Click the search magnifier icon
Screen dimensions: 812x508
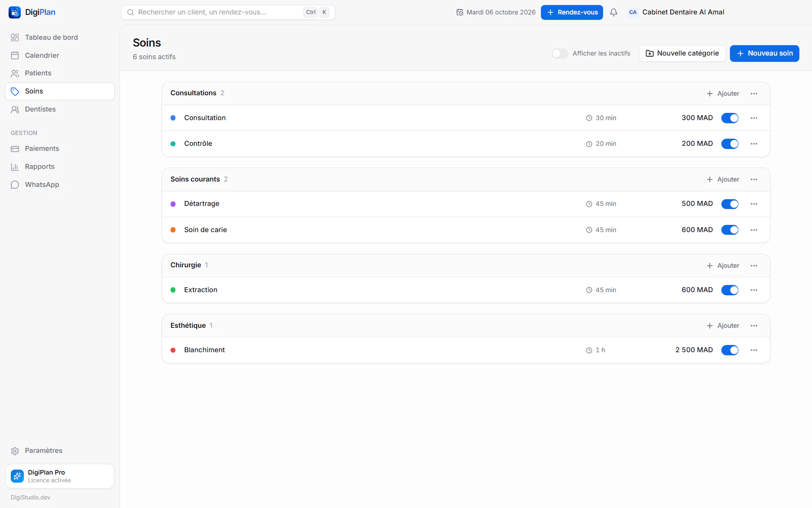[x=130, y=13]
